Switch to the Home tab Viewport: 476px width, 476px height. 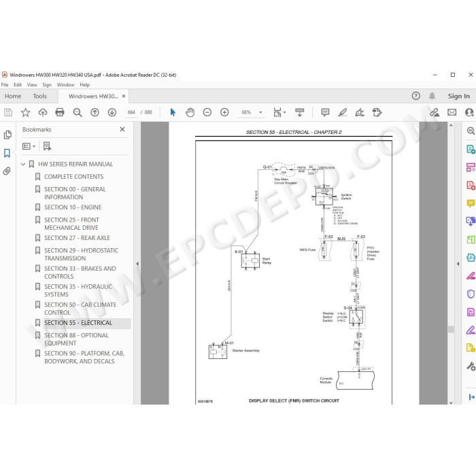pyautogui.click(x=13, y=97)
